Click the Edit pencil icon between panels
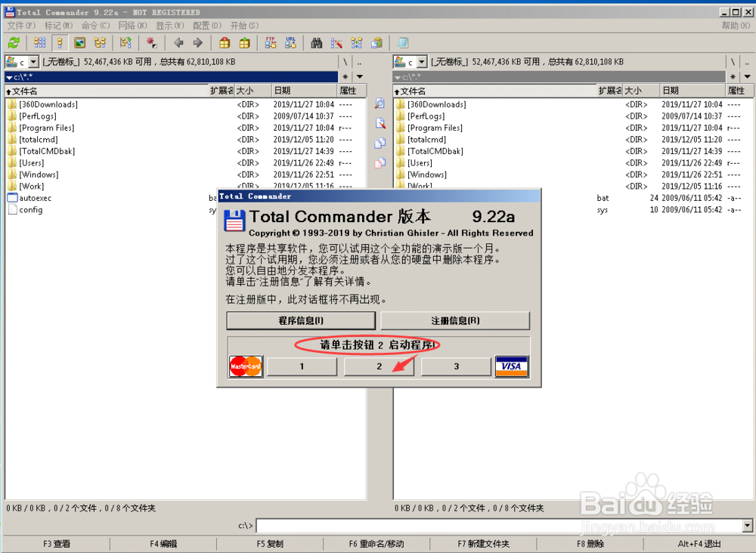Image resolution: width=756 pixels, height=553 pixels. click(x=380, y=123)
